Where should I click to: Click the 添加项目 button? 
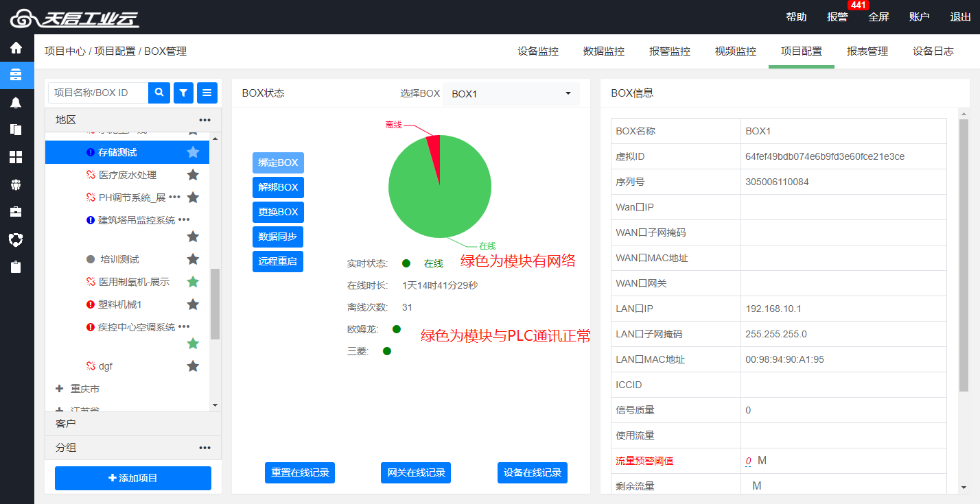pyautogui.click(x=133, y=478)
